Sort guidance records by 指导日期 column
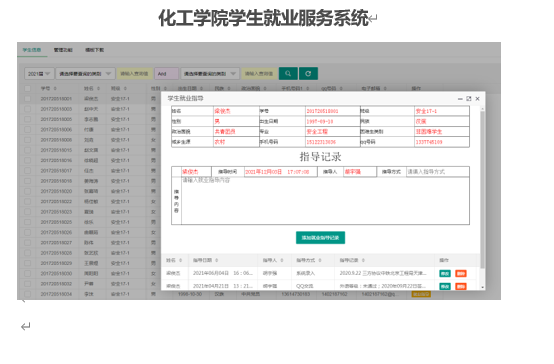This screenshot has height=364, width=554. pyautogui.click(x=205, y=260)
